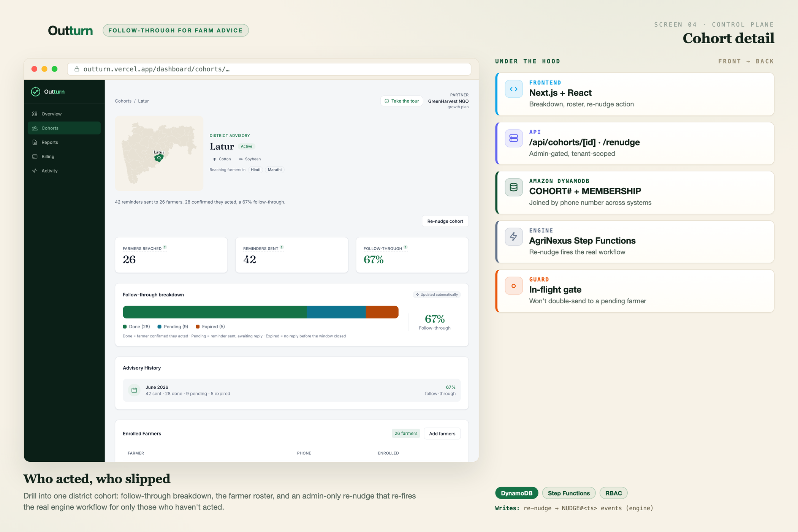The height and width of the screenshot is (532, 798).
Task: Click the red window close dot
Action: coord(34,69)
